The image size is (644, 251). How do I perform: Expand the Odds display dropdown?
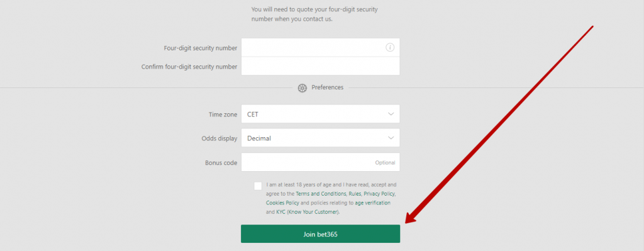(x=320, y=138)
